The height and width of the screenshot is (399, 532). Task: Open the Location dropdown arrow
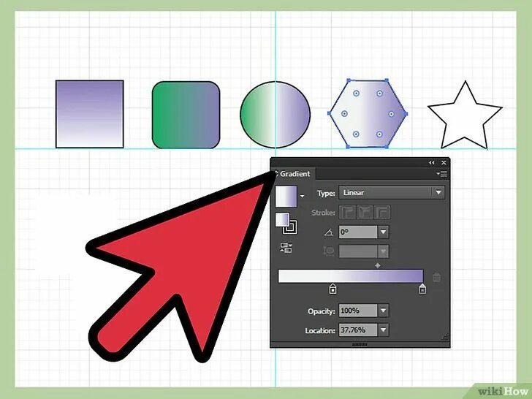point(384,330)
